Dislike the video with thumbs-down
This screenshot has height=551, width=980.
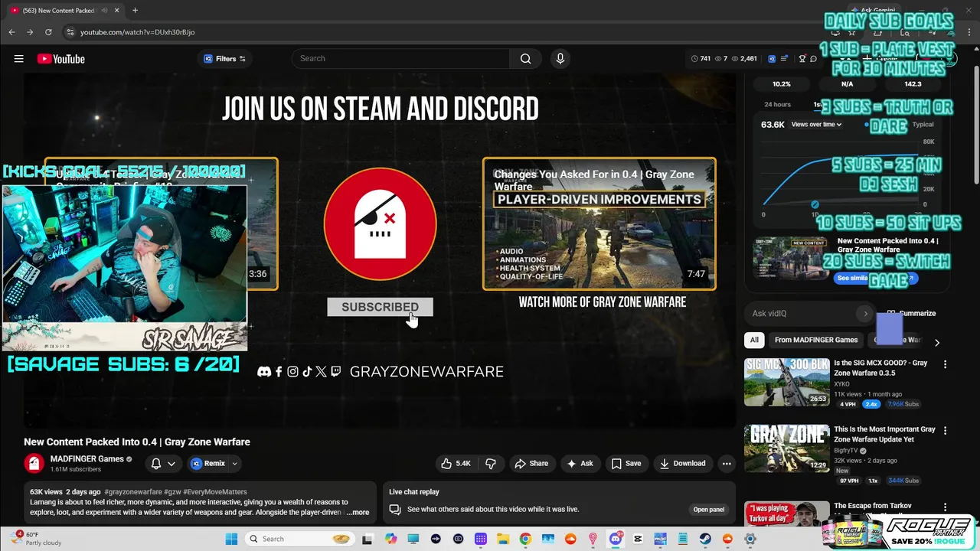(491, 463)
